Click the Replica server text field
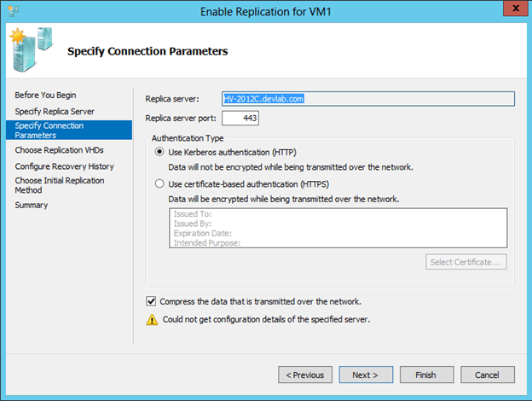The image size is (532, 401). point(368,99)
